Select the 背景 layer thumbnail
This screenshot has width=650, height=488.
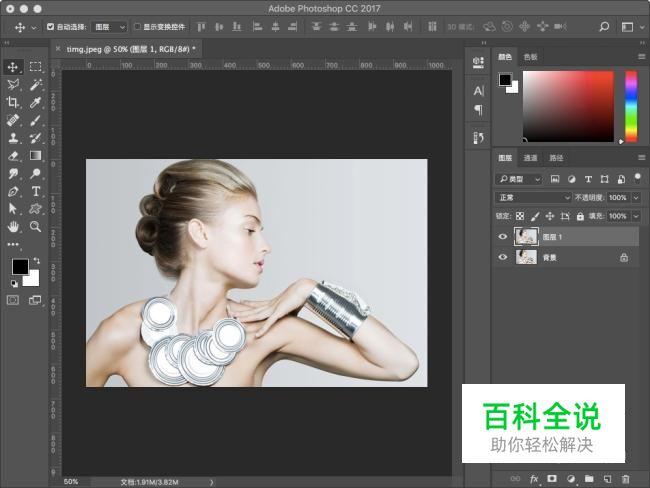coord(525,257)
